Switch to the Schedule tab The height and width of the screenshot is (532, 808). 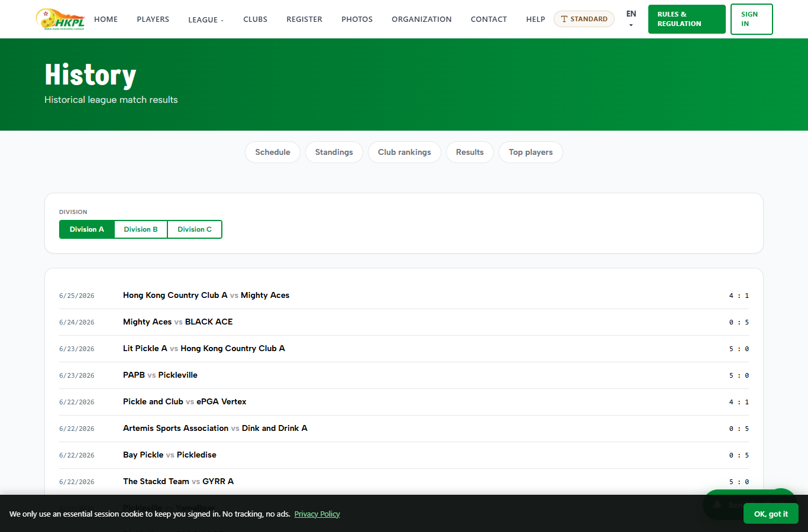click(273, 152)
